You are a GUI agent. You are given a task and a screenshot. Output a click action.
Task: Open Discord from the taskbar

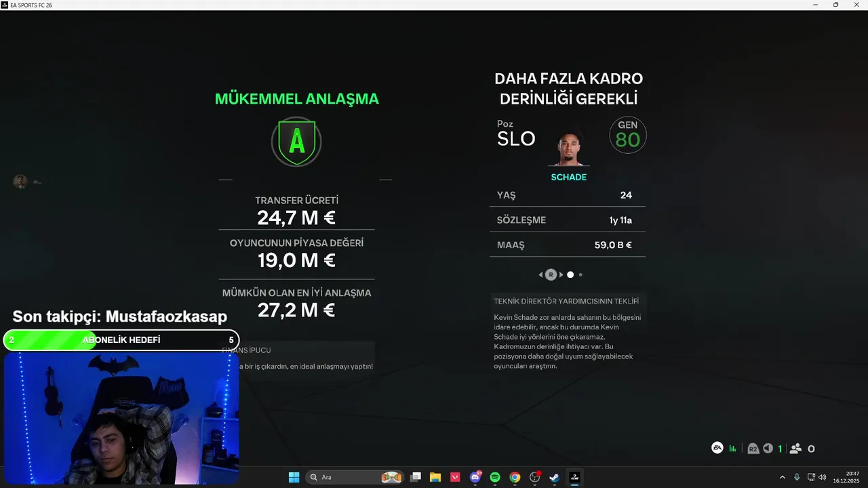[475, 477]
